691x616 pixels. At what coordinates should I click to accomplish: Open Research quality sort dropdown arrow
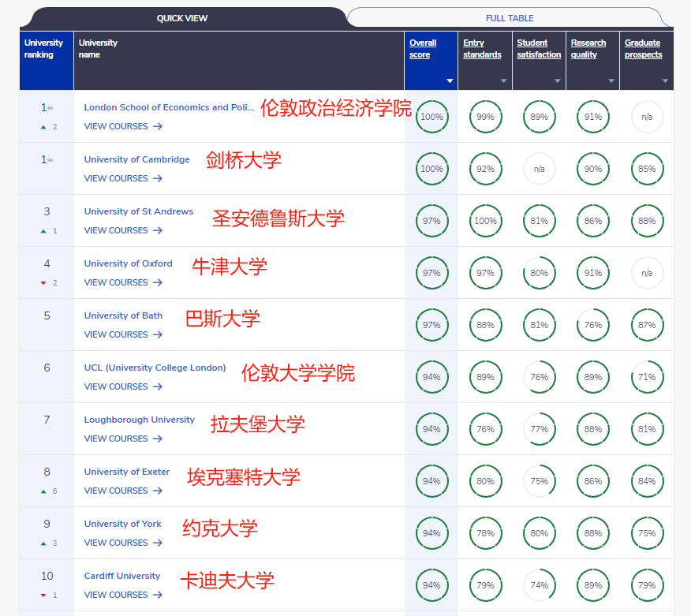(x=611, y=81)
